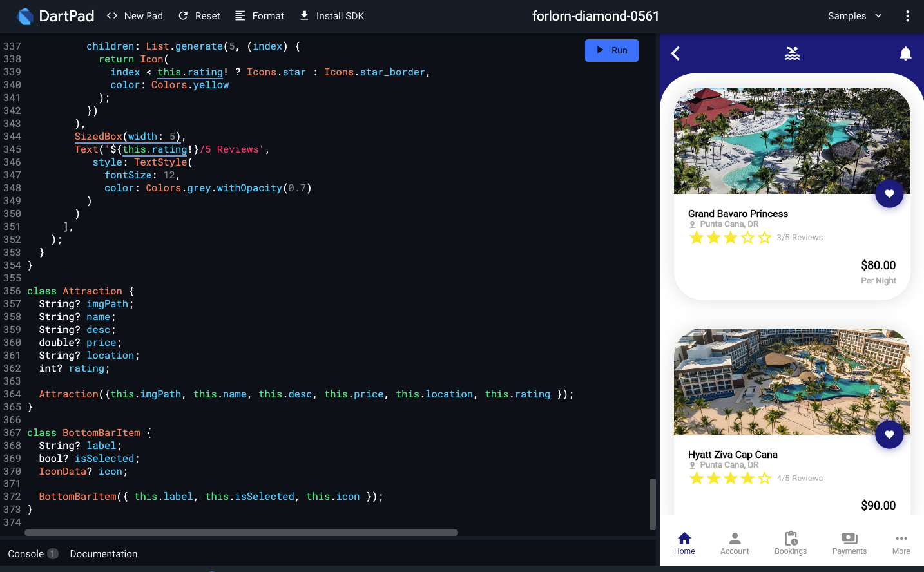Select the Payments tab in bottom bar
The image size is (924, 572).
[x=849, y=543]
